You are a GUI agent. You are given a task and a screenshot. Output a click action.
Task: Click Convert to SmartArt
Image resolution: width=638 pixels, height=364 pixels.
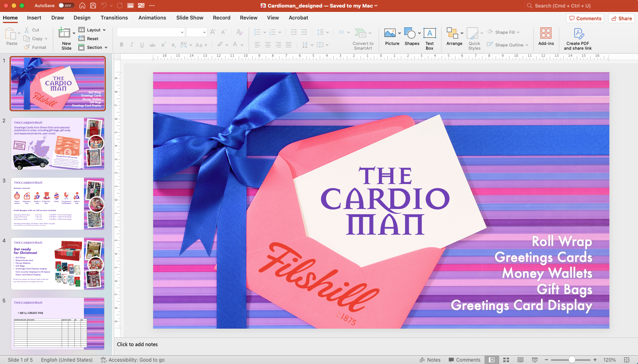coord(363,39)
